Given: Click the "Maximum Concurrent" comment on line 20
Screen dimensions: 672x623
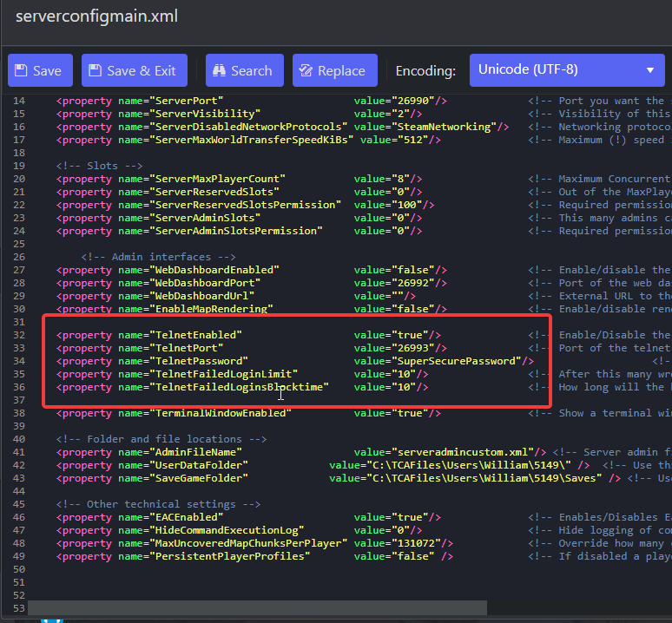Looking at the screenshot, I should (614, 179).
